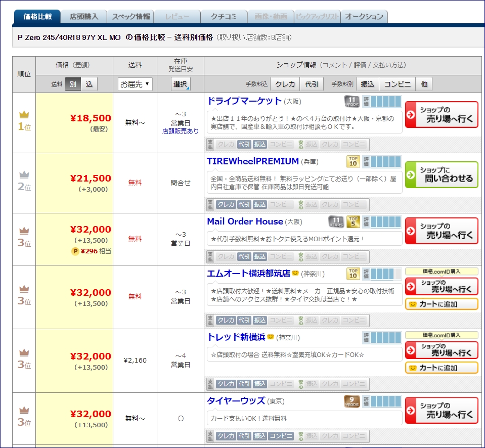Go to タイヤーウッズ's shop sales page
This screenshot has height=448, width=485.
[x=442, y=410]
